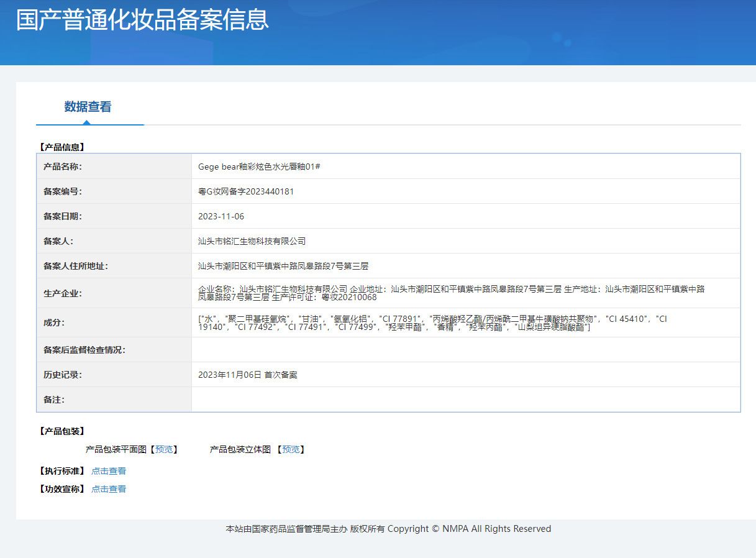756x558 pixels.
Task: Click the 国产普通化妆品备案信息 page title
Action: [x=142, y=20]
